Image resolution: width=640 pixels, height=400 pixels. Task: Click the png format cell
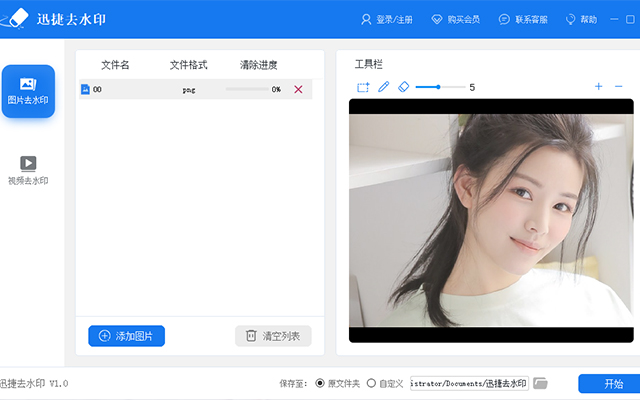(189, 90)
